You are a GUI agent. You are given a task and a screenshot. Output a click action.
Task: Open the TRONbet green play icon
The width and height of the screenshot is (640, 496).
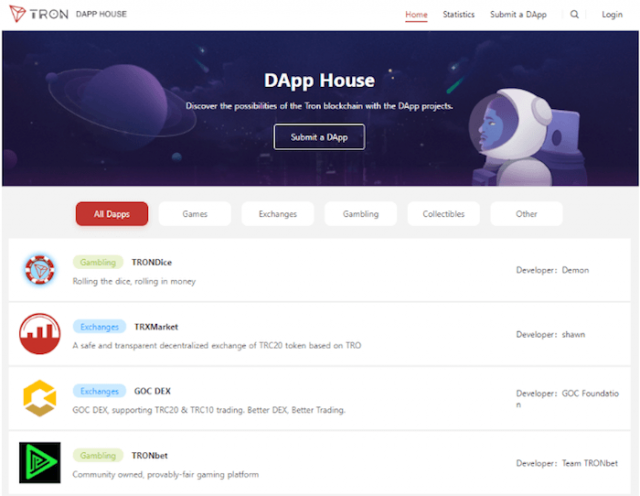coord(40,463)
